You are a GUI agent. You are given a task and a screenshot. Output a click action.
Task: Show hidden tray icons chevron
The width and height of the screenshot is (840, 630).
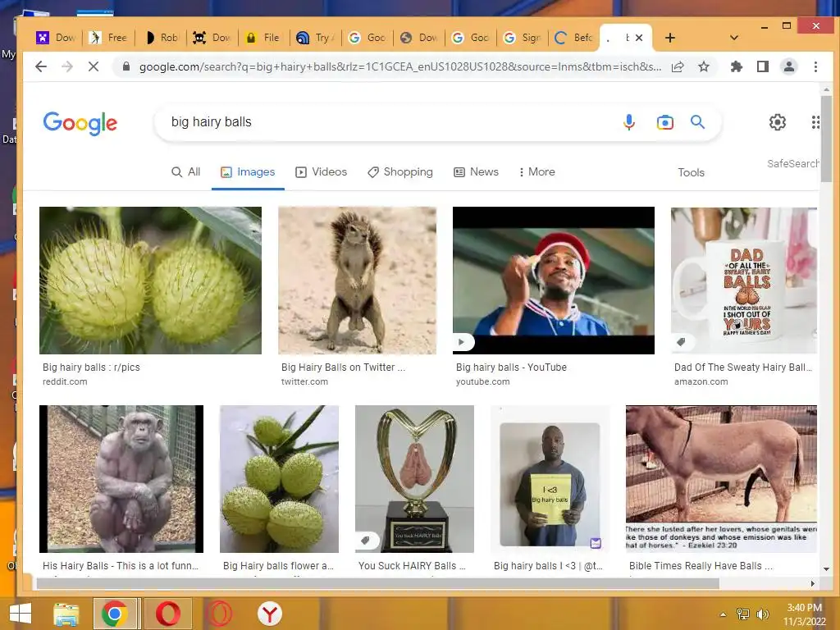(724, 614)
